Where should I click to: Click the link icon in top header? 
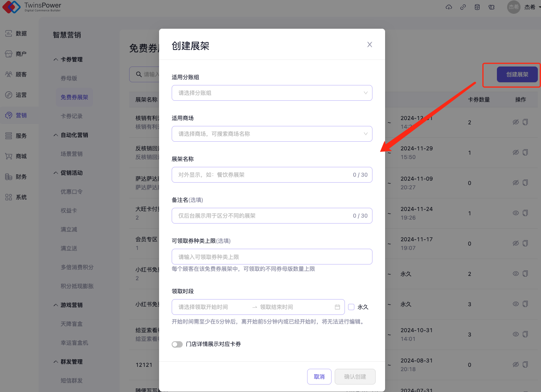(463, 7)
